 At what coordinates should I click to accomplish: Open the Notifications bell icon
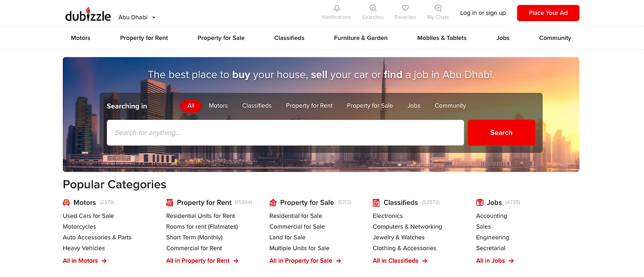[337, 8]
